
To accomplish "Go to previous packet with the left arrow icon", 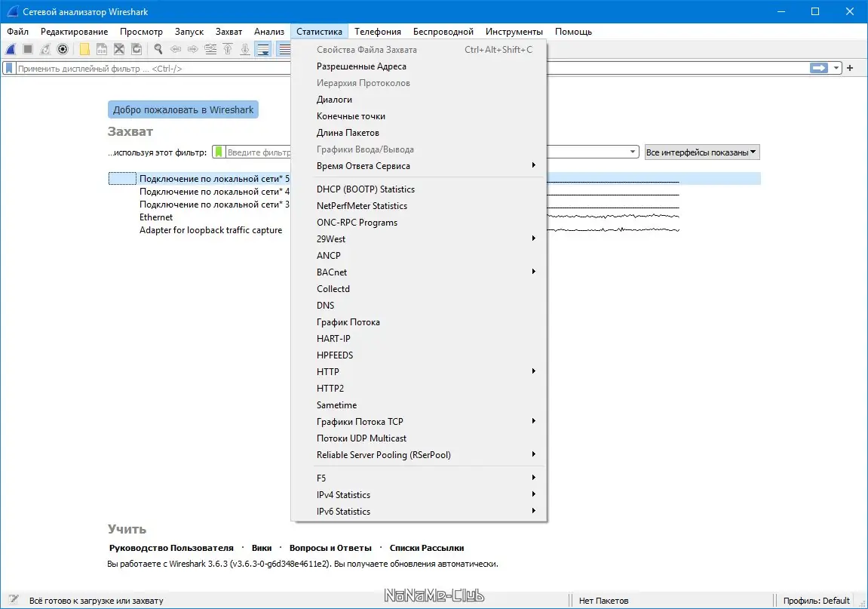I will (x=176, y=49).
